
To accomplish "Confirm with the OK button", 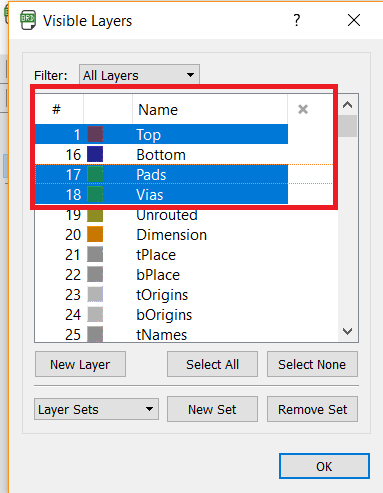I will [324, 466].
